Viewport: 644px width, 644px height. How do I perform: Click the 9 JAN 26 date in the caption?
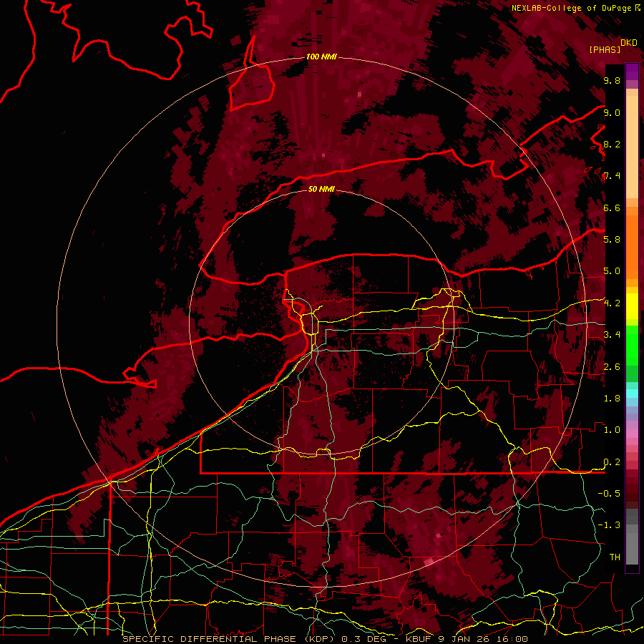464,639
